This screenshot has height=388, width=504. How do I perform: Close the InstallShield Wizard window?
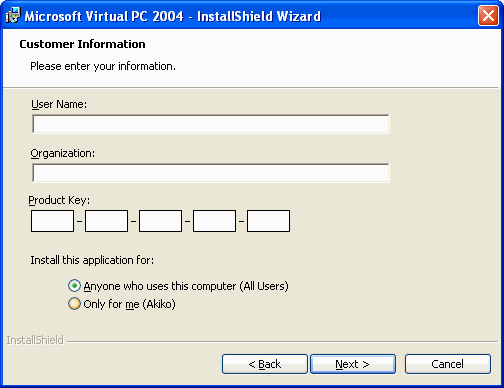click(488, 16)
